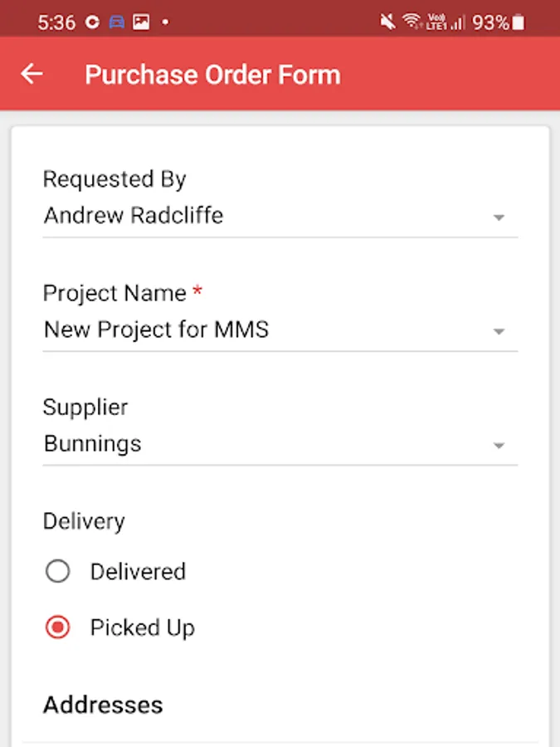This screenshot has height=747, width=560.
Task: Deselect the Picked Up delivery option
Action: (x=58, y=627)
